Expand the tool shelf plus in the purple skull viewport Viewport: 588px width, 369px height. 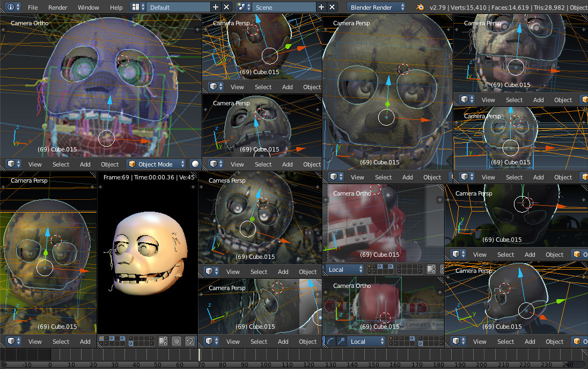click(3, 30)
